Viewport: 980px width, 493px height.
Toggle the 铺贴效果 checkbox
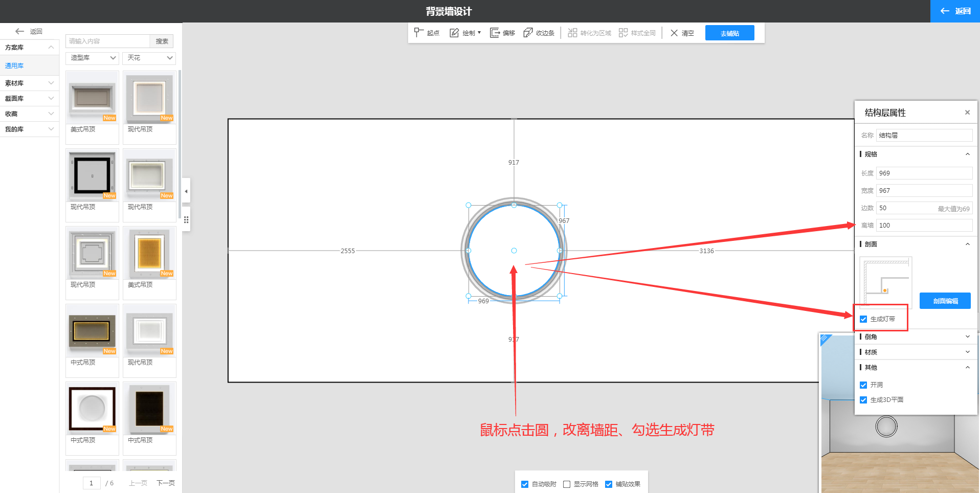click(x=609, y=484)
